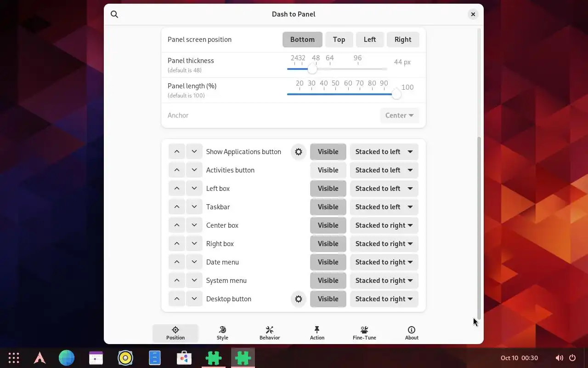Open Taskbar position dropdown
Image resolution: width=588 pixels, height=368 pixels.
click(x=384, y=207)
